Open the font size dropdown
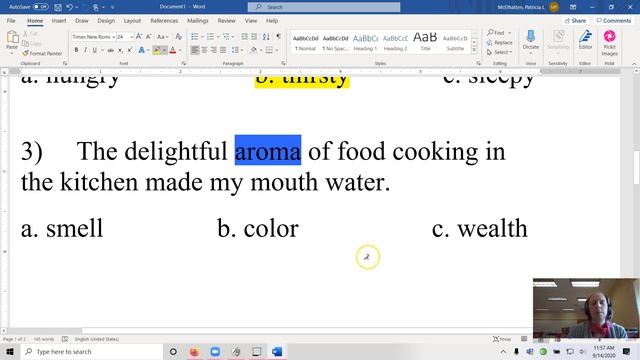The width and height of the screenshot is (640, 360). coord(131,37)
